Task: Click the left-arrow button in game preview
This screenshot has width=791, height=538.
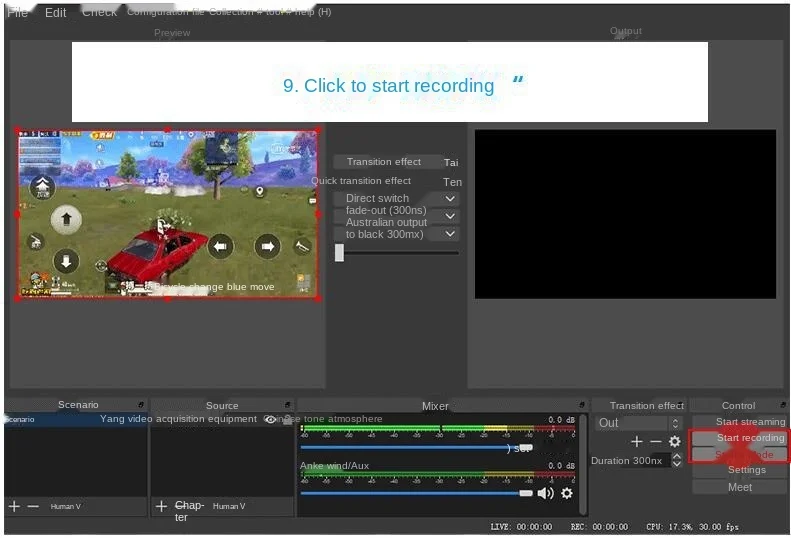Action: pos(220,246)
